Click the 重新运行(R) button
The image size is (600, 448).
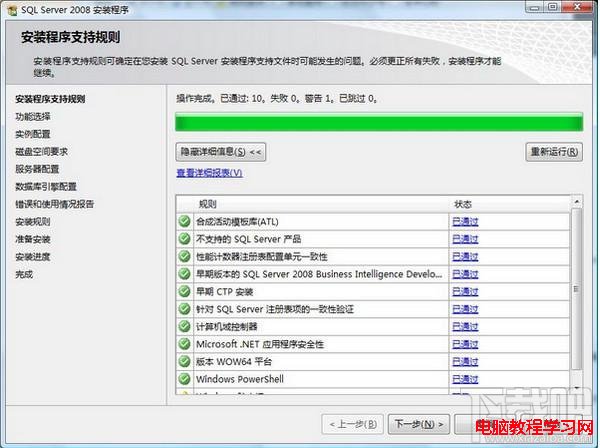coord(554,152)
